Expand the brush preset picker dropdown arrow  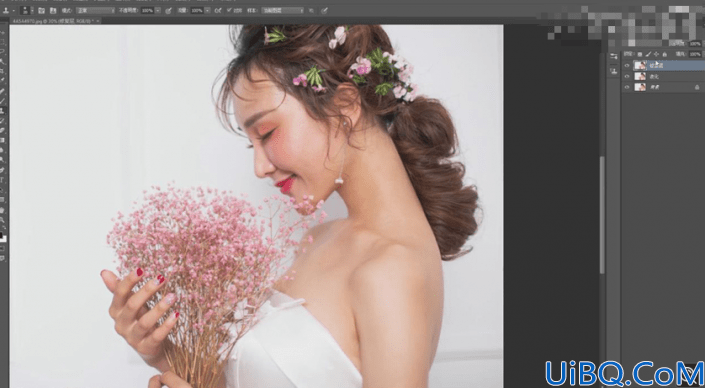click(32, 10)
